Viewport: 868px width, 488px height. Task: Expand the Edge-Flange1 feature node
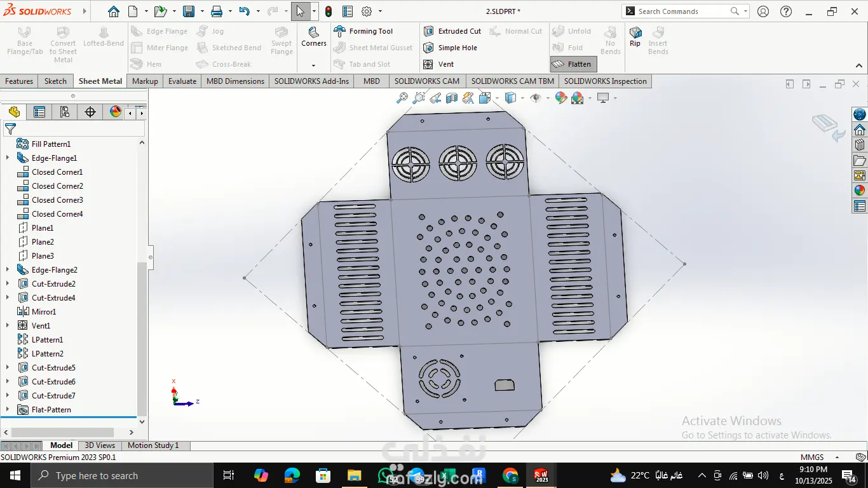8,158
